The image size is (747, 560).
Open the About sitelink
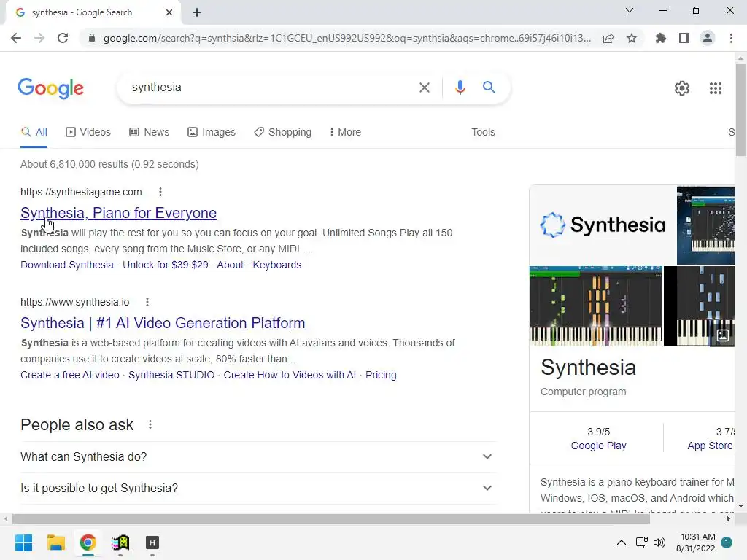click(230, 265)
